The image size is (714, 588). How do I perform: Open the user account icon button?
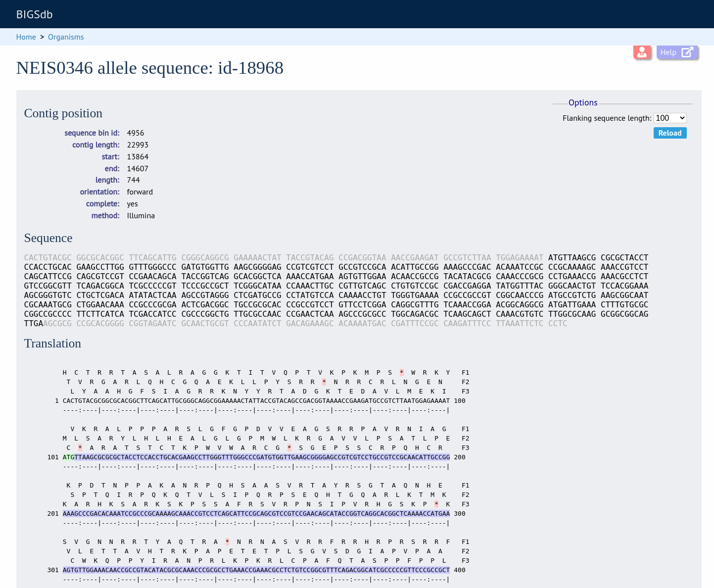tap(642, 52)
